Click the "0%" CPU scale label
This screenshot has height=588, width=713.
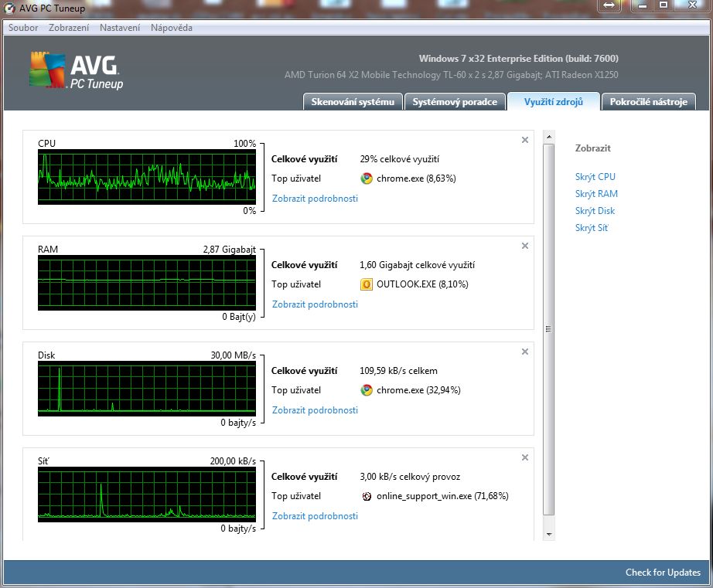tap(249, 211)
